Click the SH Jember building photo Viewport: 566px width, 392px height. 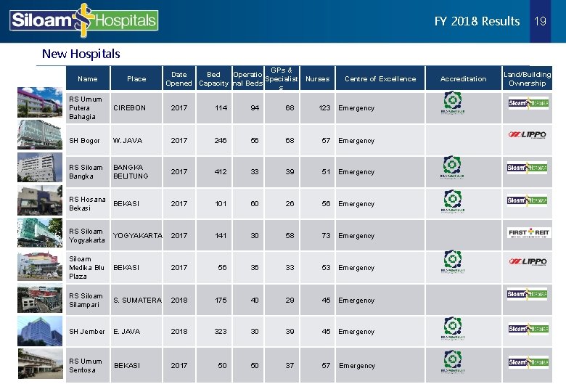pyautogui.click(x=40, y=331)
